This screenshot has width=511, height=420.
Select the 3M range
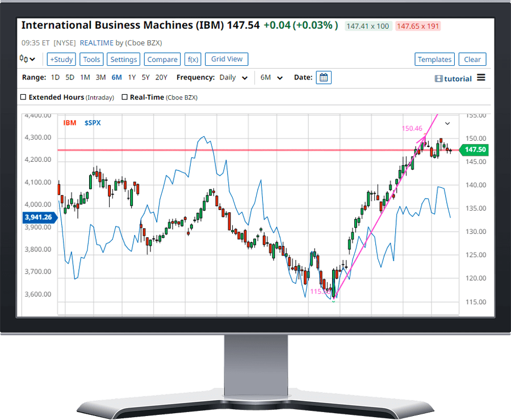[x=100, y=78]
